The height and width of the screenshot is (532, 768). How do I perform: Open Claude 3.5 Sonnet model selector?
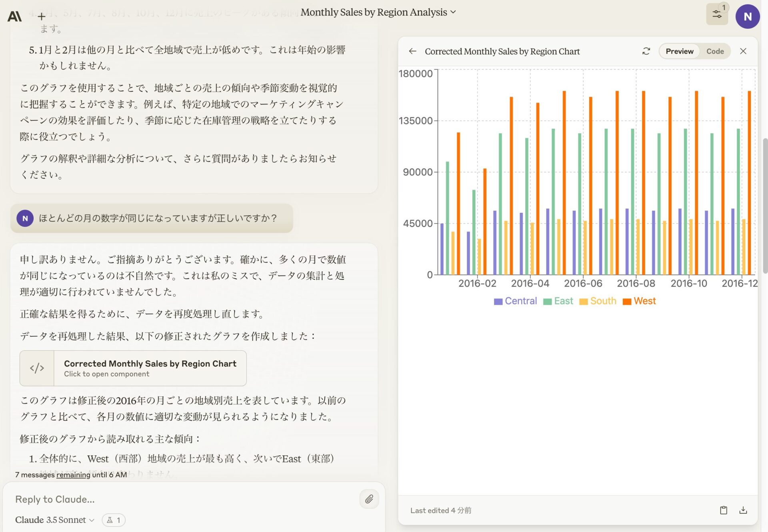[55, 520]
